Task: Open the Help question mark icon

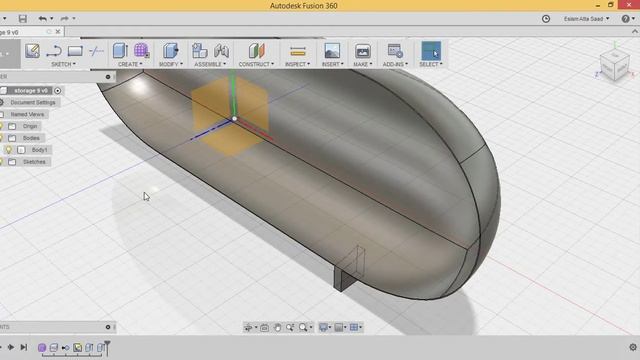Action: click(625, 19)
